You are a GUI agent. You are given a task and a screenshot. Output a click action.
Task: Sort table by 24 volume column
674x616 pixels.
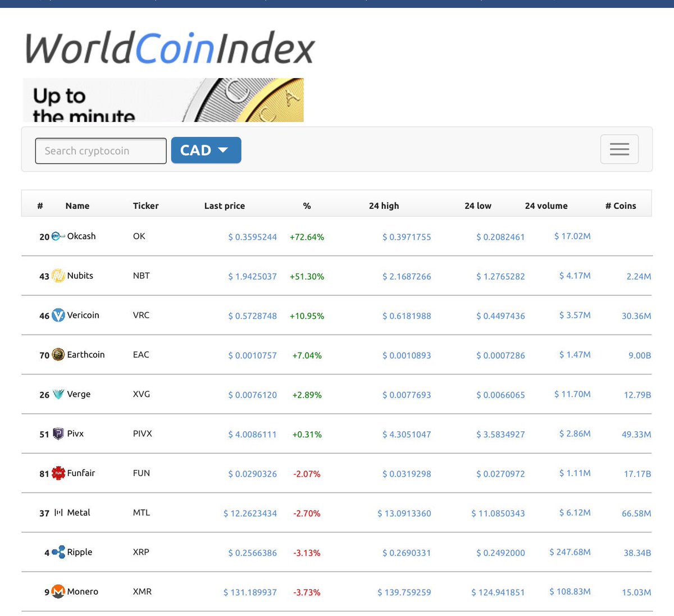click(x=547, y=206)
